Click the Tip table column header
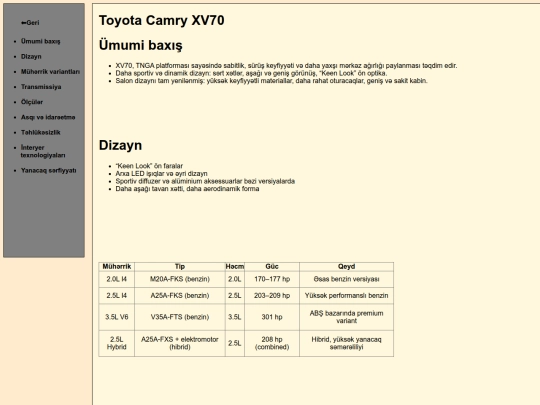 (x=180, y=267)
